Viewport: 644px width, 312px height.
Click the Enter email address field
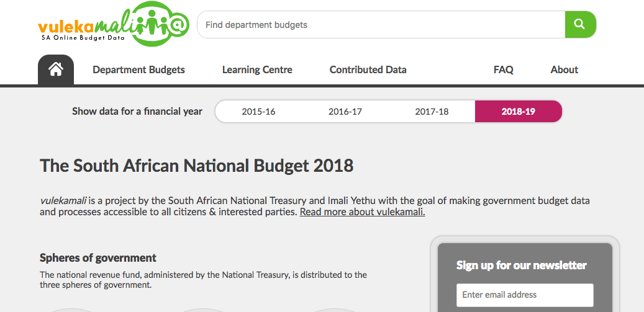click(525, 295)
